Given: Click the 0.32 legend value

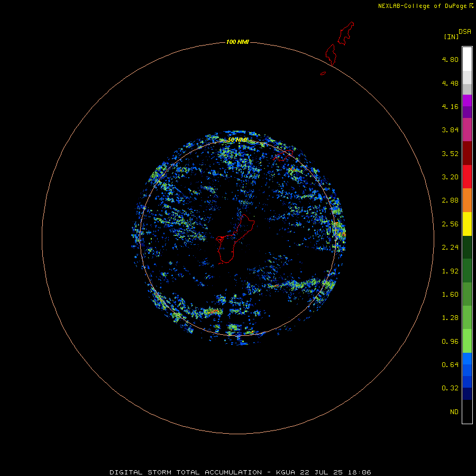Looking at the screenshot, I should (450, 388).
